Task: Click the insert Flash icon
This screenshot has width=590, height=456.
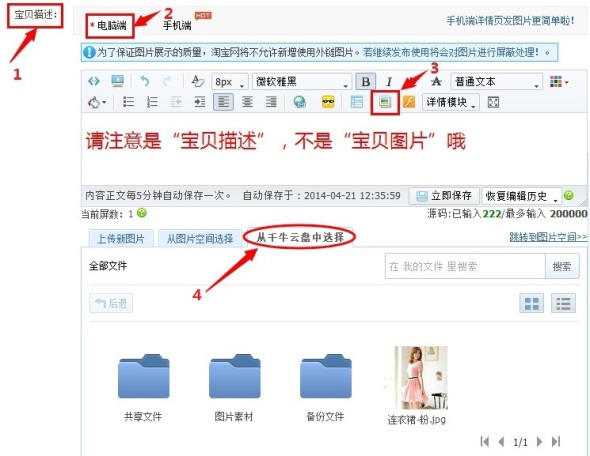Action: (x=409, y=102)
